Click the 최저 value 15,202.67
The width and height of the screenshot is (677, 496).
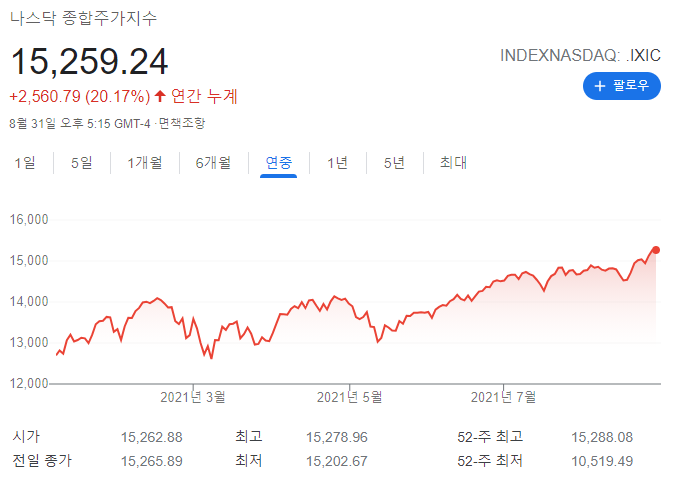[x=337, y=461]
